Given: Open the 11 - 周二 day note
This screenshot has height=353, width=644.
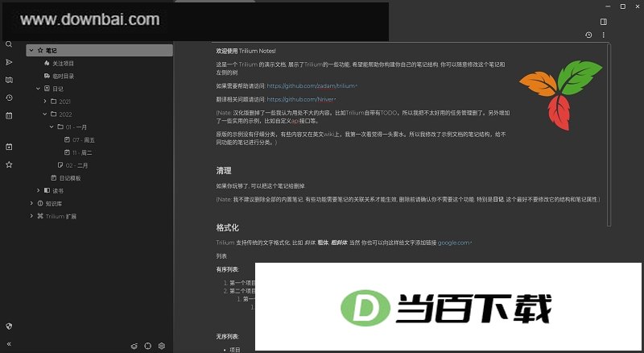Looking at the screenshot, I should (82, 152).
